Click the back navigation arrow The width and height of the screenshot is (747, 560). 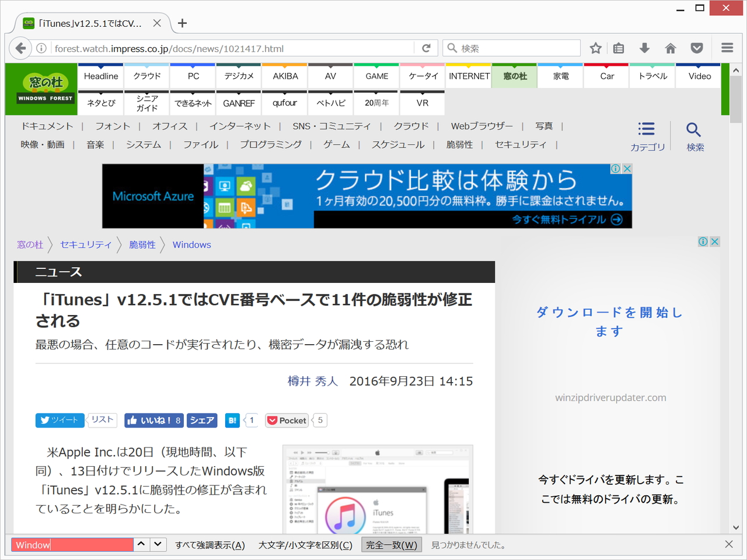20,48
